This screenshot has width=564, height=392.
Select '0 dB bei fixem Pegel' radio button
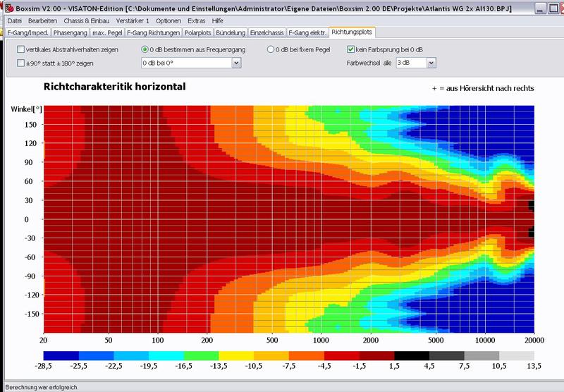pos(271,50)
